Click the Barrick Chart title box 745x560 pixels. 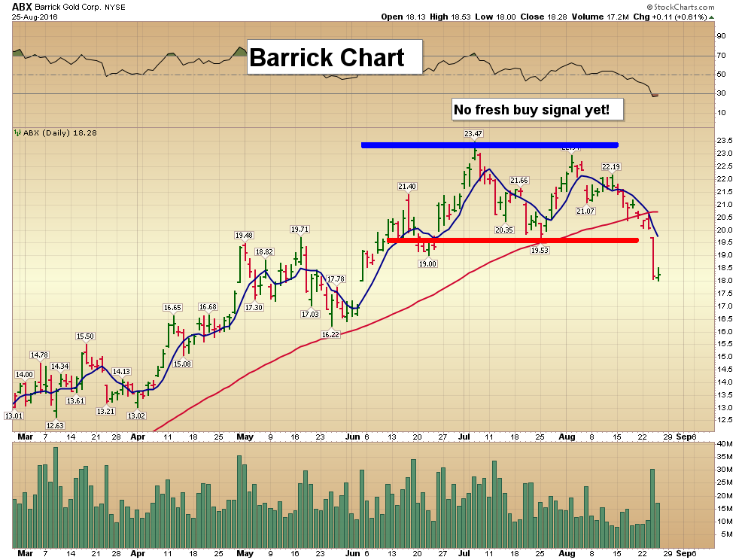334,57
